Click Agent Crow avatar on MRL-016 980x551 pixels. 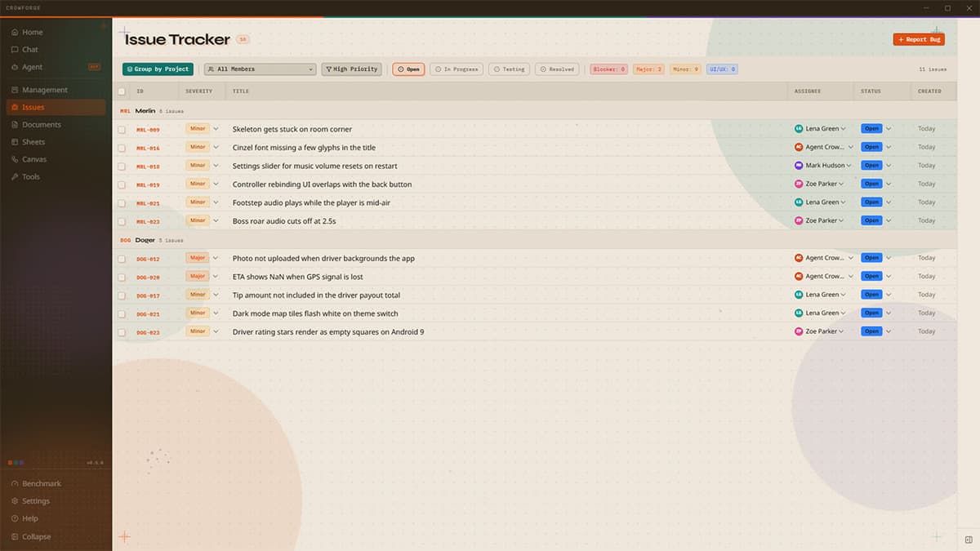(799, 147)
